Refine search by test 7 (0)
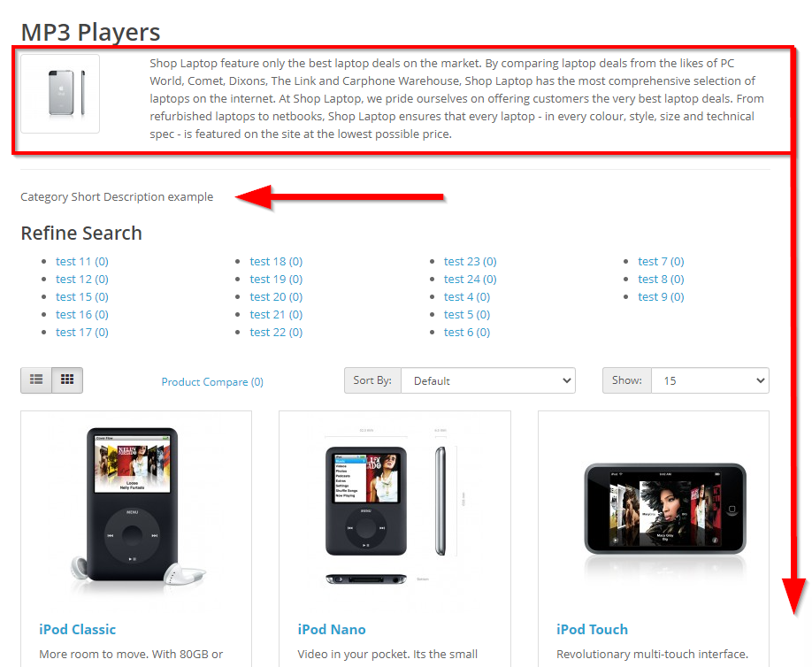Image resolution: width=812 pixels, height=667 pixels. pos(661,262)
